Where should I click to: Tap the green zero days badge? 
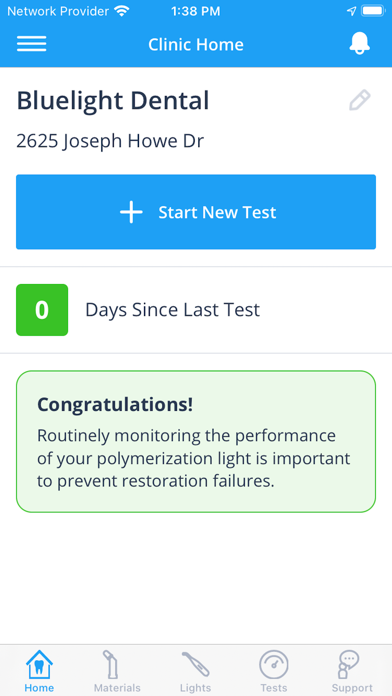tap(42, 310)
